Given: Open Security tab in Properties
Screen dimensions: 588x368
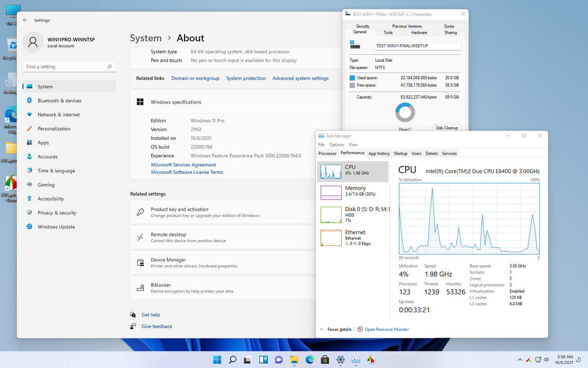Looking at the screenshot, I should (363, 26).
